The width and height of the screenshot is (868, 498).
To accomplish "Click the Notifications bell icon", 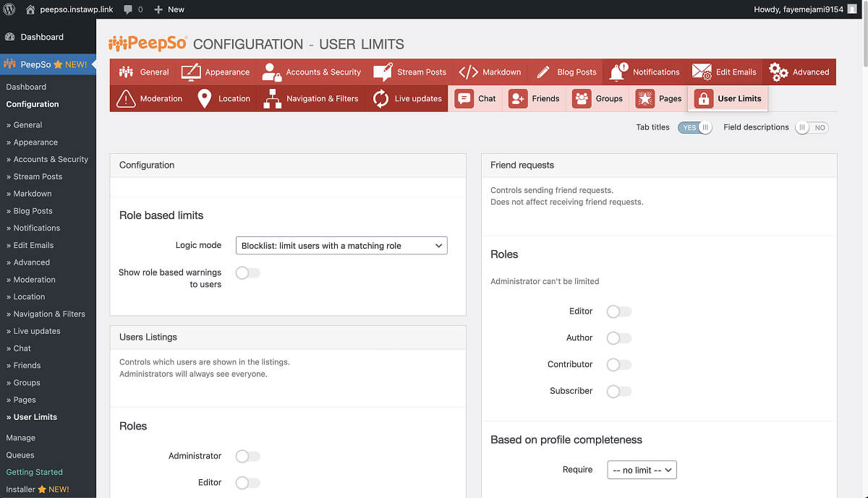I will coord(618,72).
